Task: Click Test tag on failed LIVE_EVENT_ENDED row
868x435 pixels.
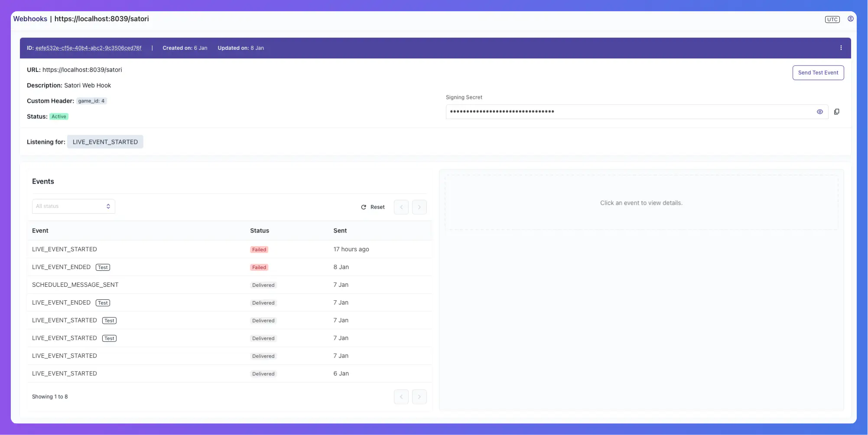Action: click(x=103, y=267)
